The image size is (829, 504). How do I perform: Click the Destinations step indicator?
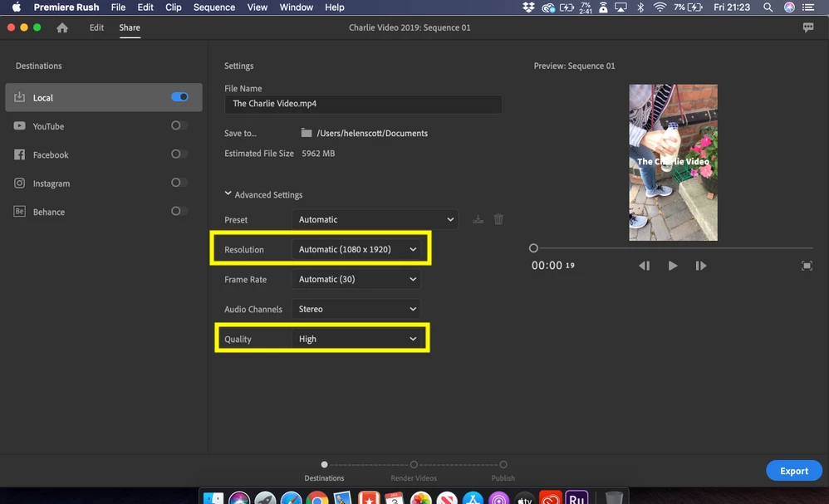324,465
